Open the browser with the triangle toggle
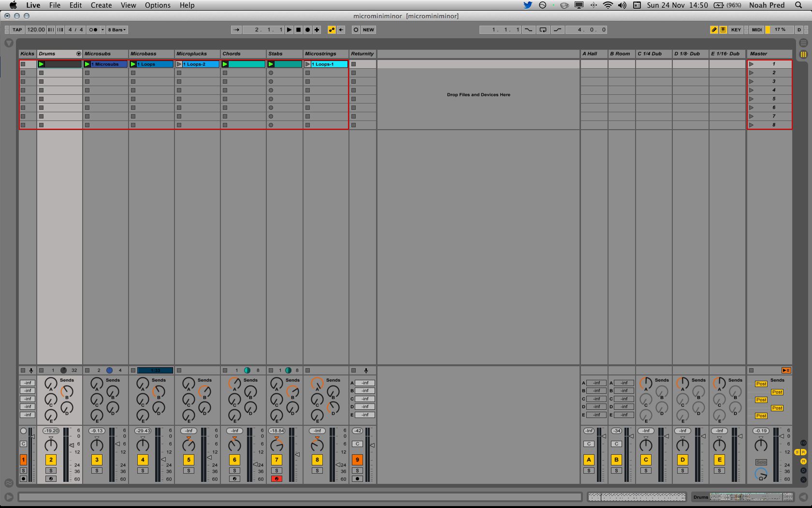Viewport: 812px width, 508px height. 9,43
